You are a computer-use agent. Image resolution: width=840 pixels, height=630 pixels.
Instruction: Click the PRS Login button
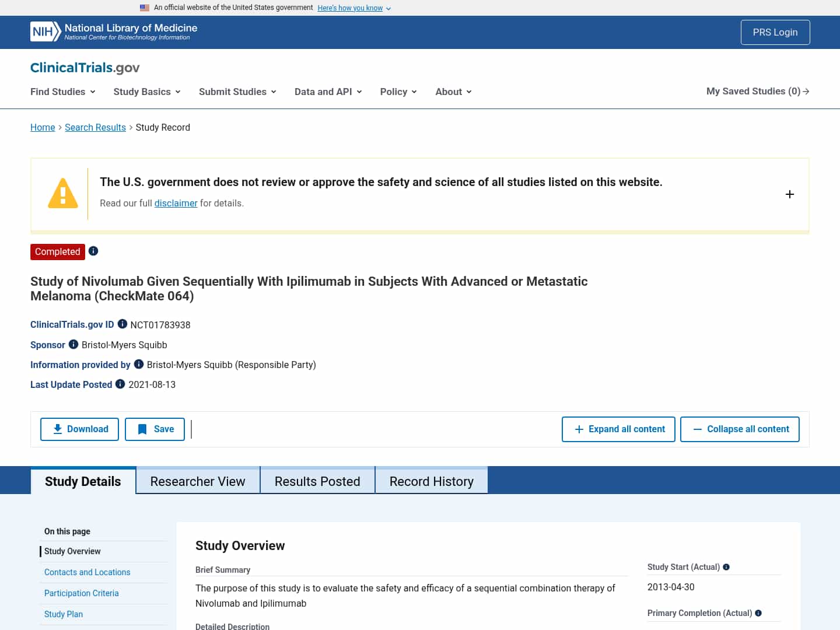775,33
